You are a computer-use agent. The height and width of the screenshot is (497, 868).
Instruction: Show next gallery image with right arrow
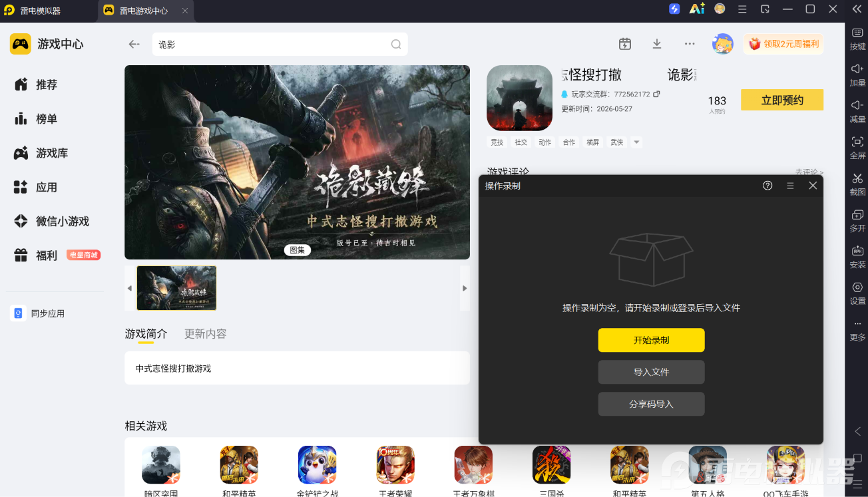465,288
